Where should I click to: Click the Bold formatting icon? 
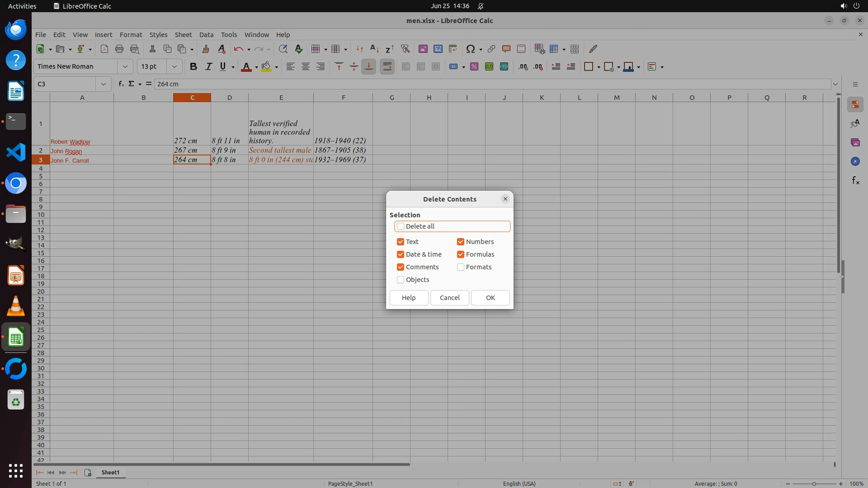click(x=193, y=67)
